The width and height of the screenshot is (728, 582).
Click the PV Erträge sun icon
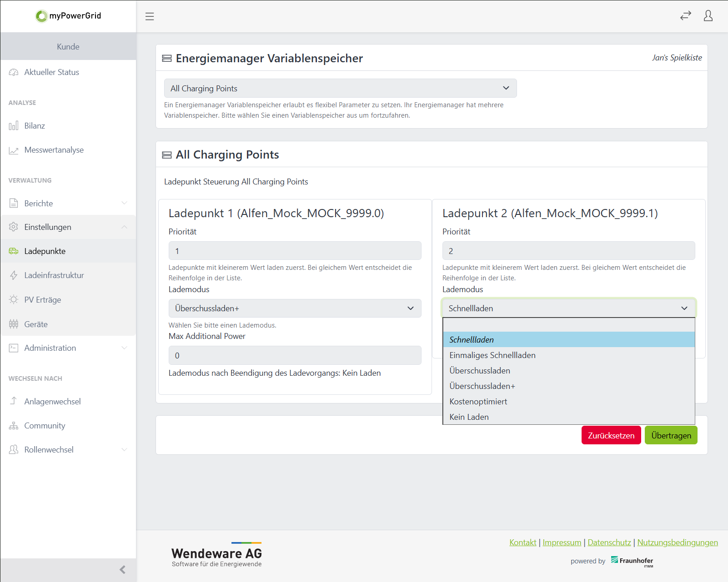pos(14,300)
